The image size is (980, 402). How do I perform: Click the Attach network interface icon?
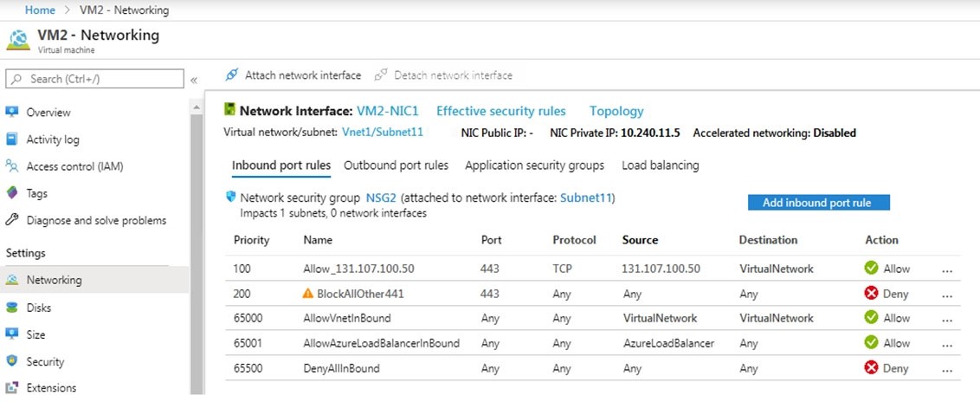point(231,75)
